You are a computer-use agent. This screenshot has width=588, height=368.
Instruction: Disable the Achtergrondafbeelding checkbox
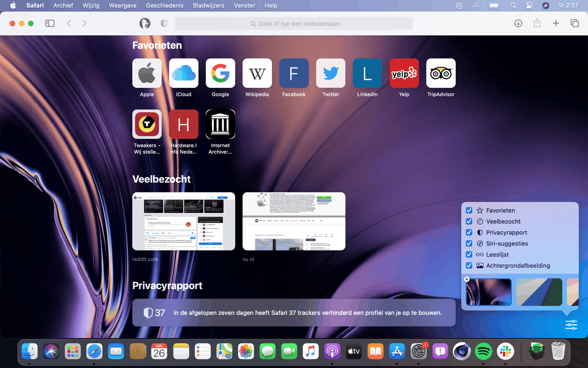click(x=469, y=265)
